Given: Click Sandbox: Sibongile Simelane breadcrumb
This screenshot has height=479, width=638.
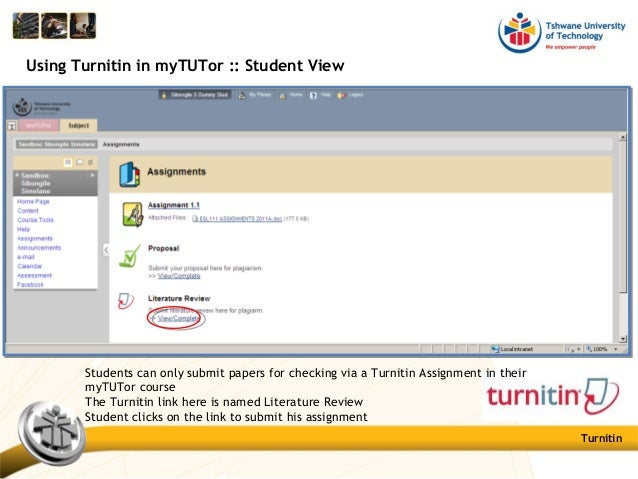Looking at the screenshot, I should click(57, 144).
